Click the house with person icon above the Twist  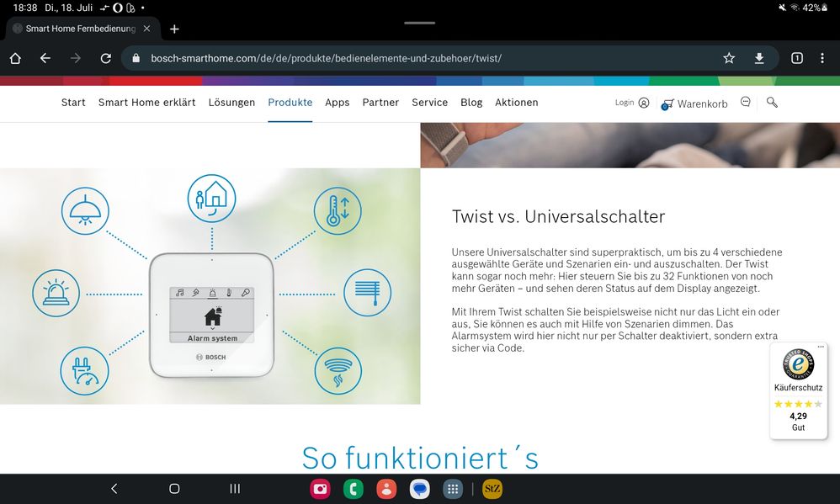tap(211, 198)
